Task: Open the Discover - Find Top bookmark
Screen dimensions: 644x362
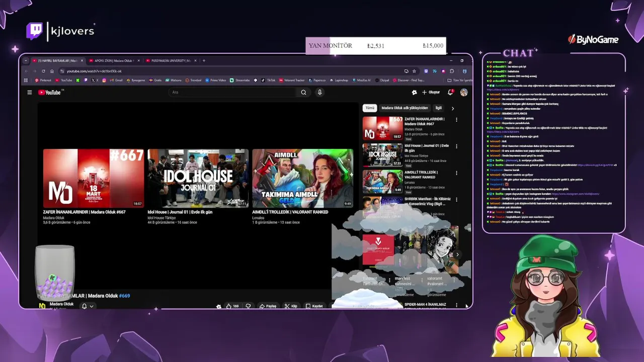Action: click(409, 80)
